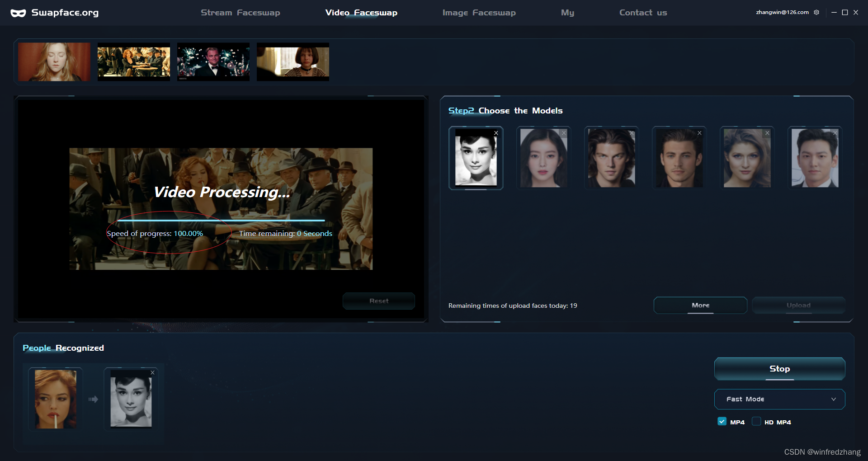
Task: Open the My tab
Action: (x=567, y=13)
